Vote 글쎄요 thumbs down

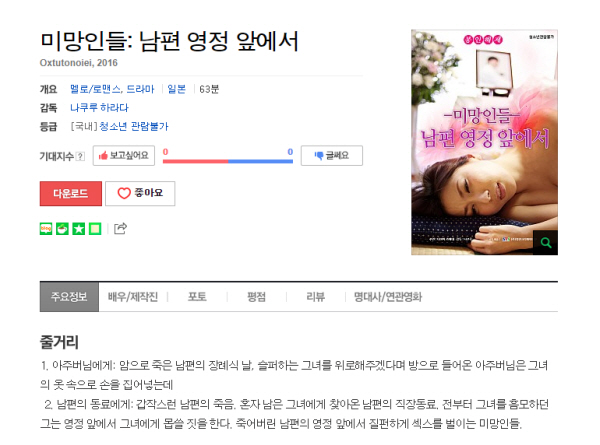332,155
